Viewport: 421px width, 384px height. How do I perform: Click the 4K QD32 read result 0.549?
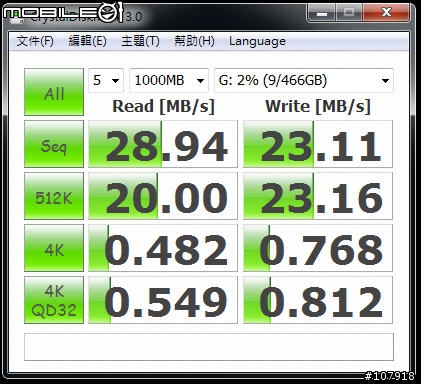(x=163, y=300)
